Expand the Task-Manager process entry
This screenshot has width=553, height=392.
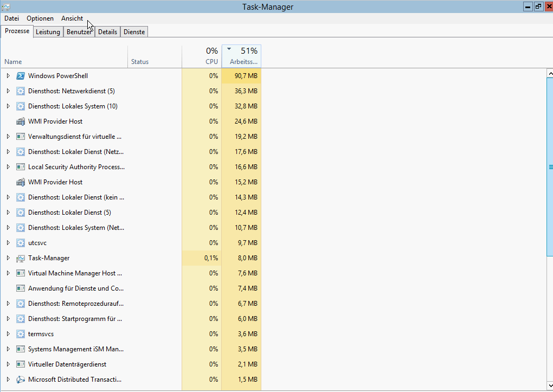coord(8,258)
